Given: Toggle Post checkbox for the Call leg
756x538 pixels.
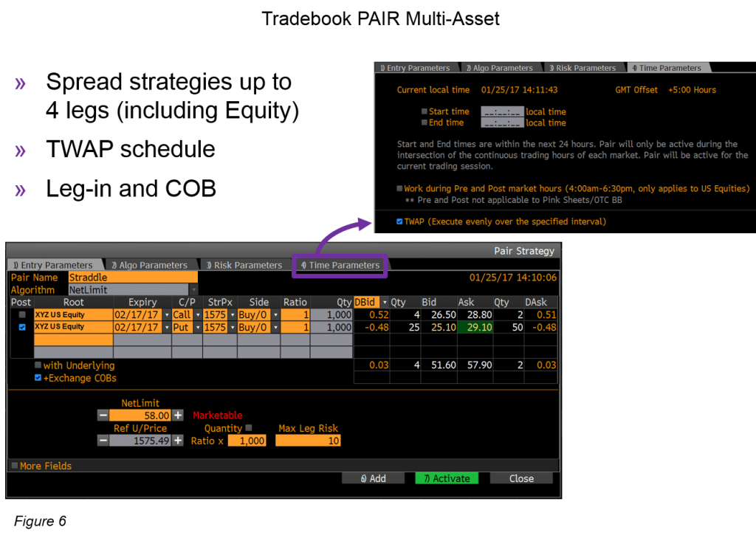Looking at the screenshot, I should click(x=22, y=314).
